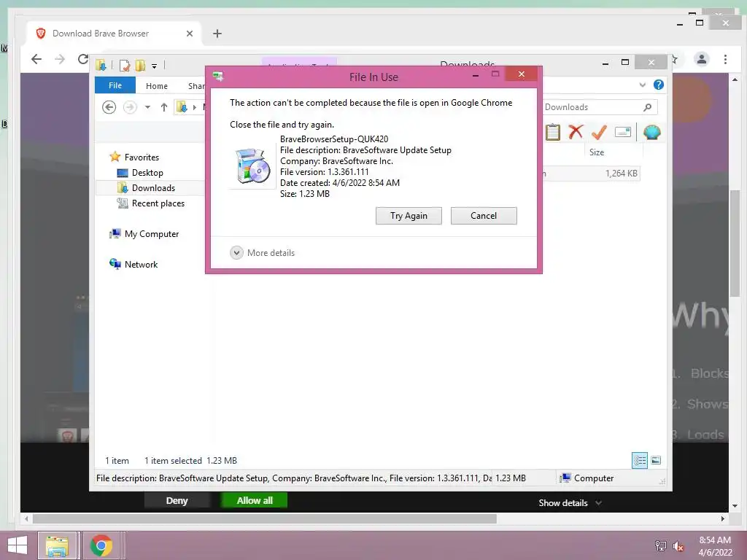Go back in Explorer navigation
Viewport: 747px width, 560px height.
[x=109, y=107]
